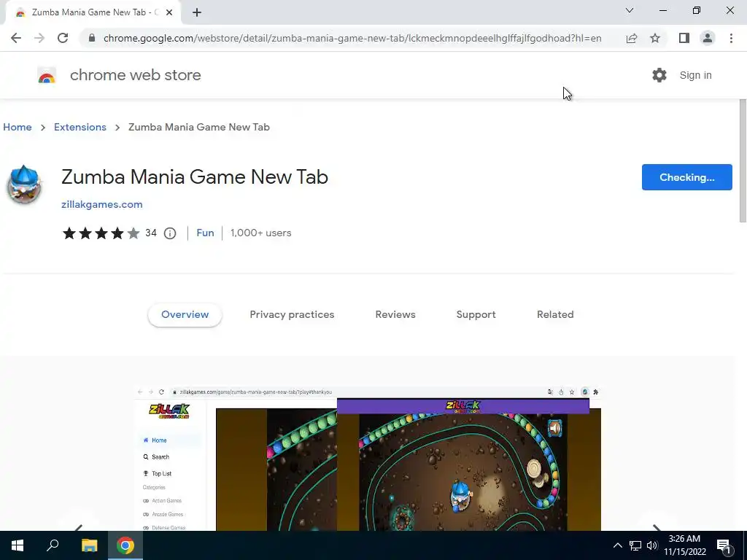Show rating details info icon
747x560 pixels.
click(x=170, y=233)
